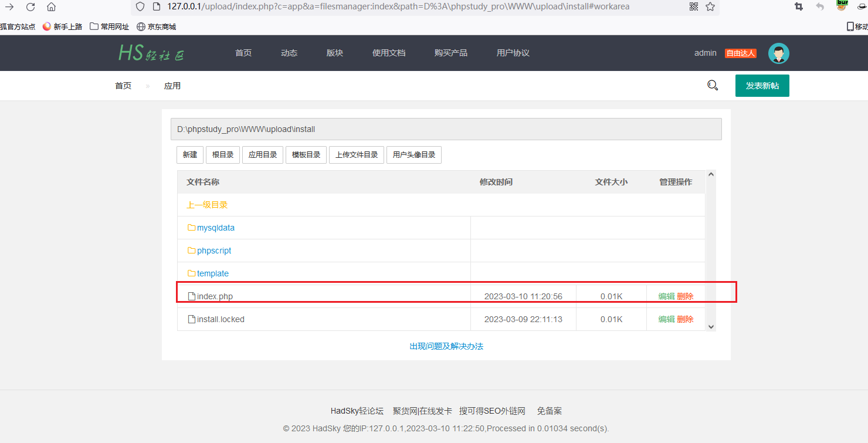Click the phpscript folder icon
This screenshot has height=443, width=868.
(191, 251)
